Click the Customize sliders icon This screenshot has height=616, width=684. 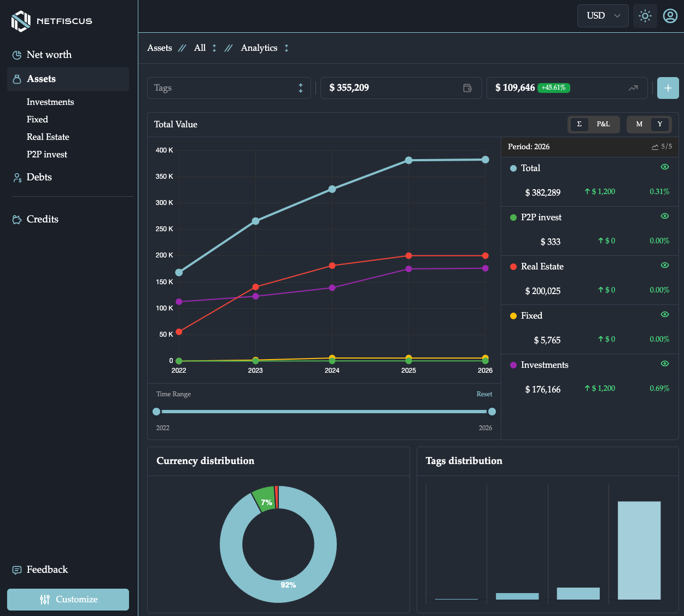(45, 600)
